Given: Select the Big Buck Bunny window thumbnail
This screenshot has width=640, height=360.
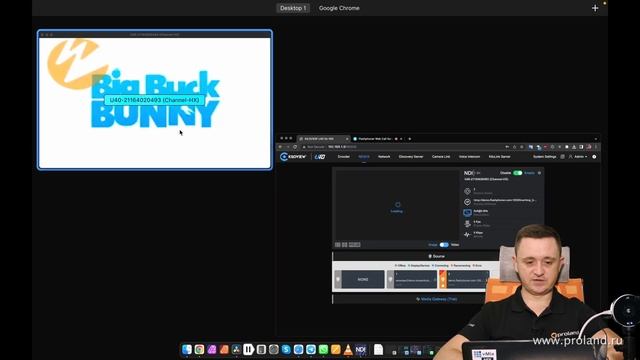Looking at the screenshot, I should pyautogui.click(x=155, y=100).
